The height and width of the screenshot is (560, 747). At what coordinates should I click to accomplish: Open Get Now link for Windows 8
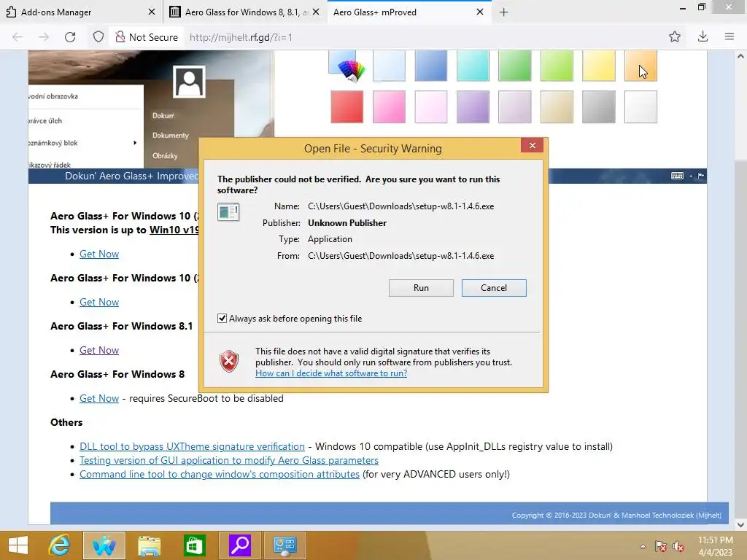(99, 398)
